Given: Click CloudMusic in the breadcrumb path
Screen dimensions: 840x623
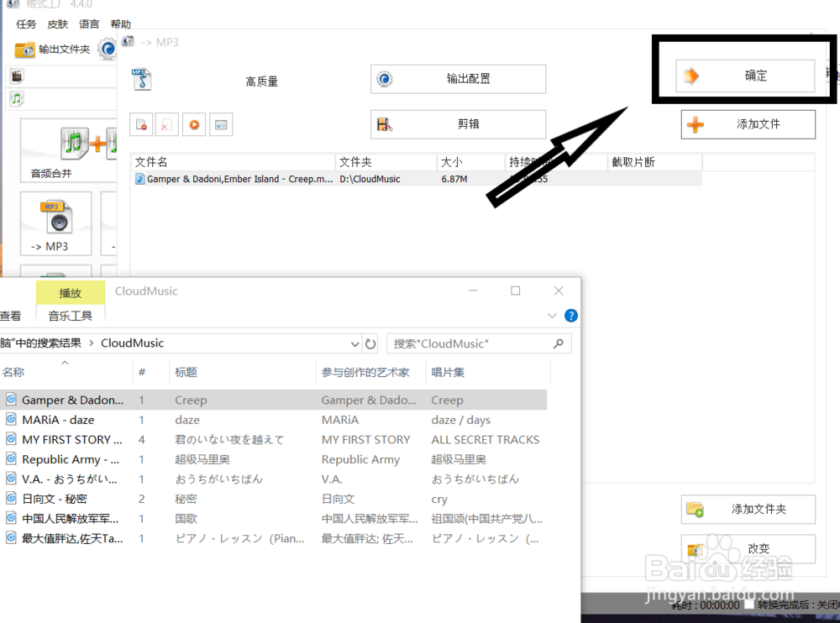Looking at the screenshot, I should click(x=133, y=343).
